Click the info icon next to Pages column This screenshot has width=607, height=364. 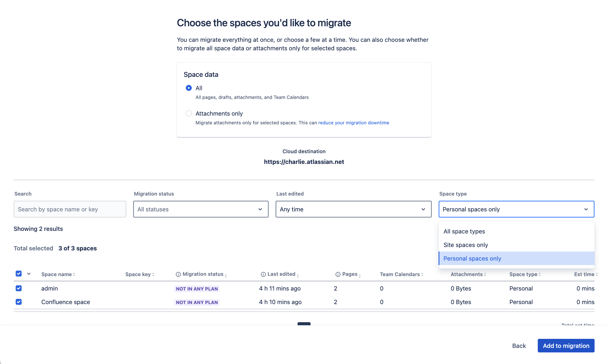coord(338,274)
